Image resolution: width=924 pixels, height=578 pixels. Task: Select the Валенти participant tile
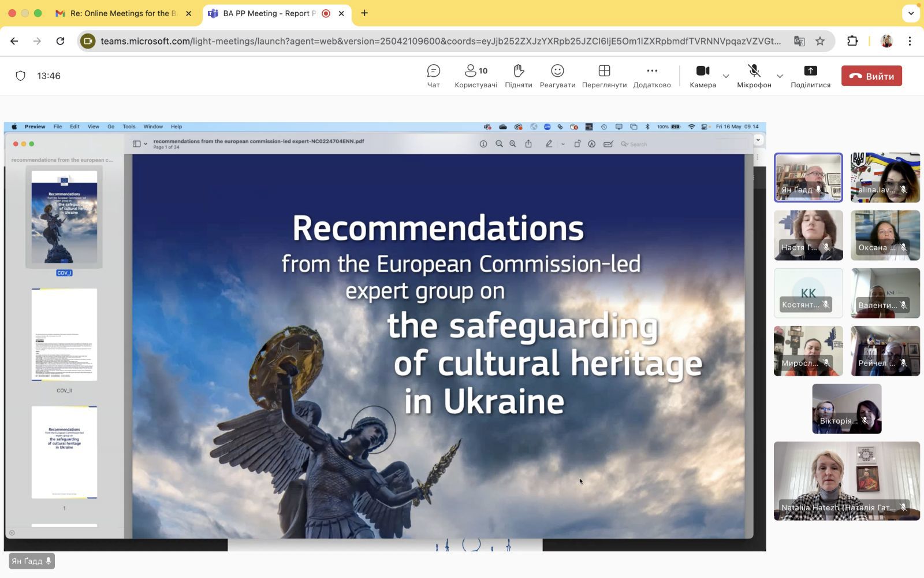885,293
